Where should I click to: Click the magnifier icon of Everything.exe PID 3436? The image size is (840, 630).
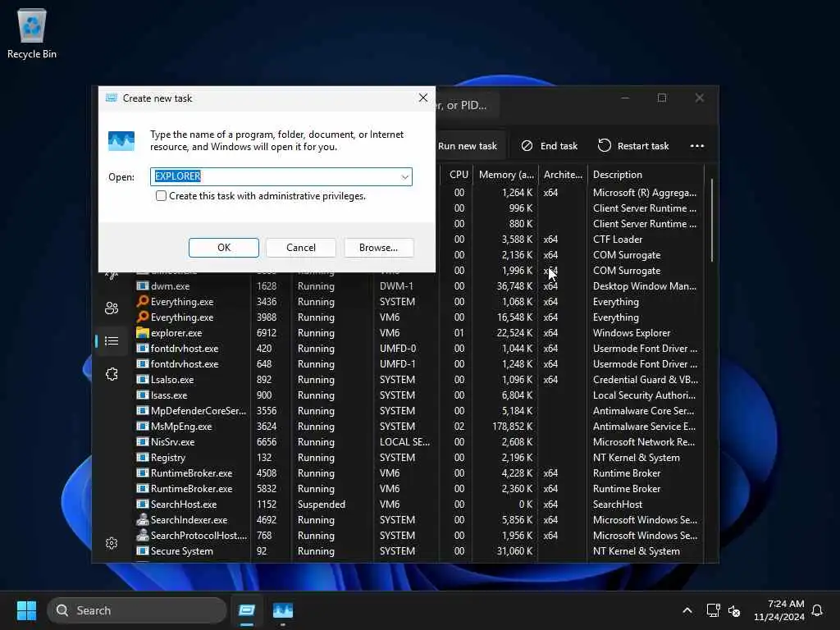pyautogui.click(x=143, y=301)
